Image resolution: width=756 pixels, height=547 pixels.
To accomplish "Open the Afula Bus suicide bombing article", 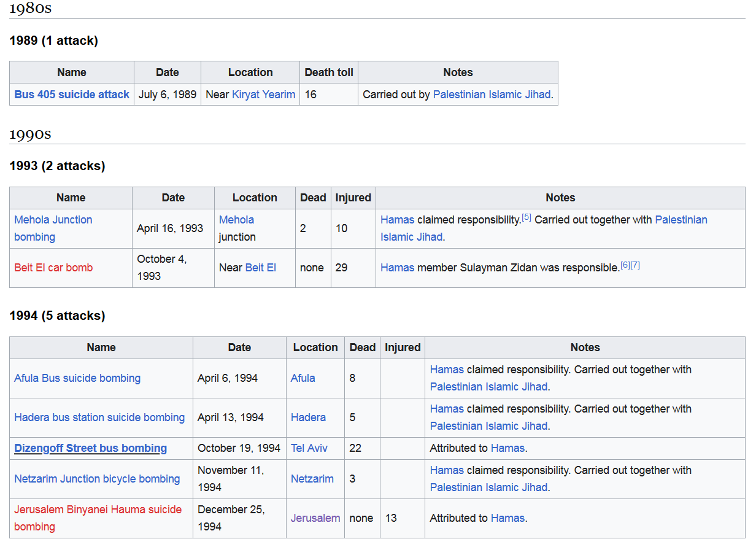I will click(77, 378).
